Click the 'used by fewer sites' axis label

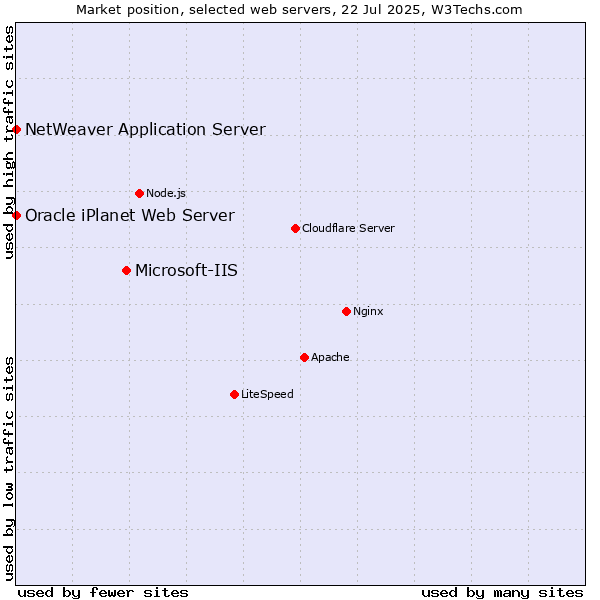coord(103,593)
